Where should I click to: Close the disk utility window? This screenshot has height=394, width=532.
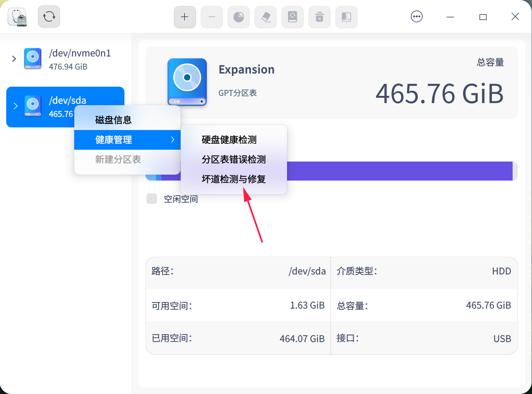[515, 16]
